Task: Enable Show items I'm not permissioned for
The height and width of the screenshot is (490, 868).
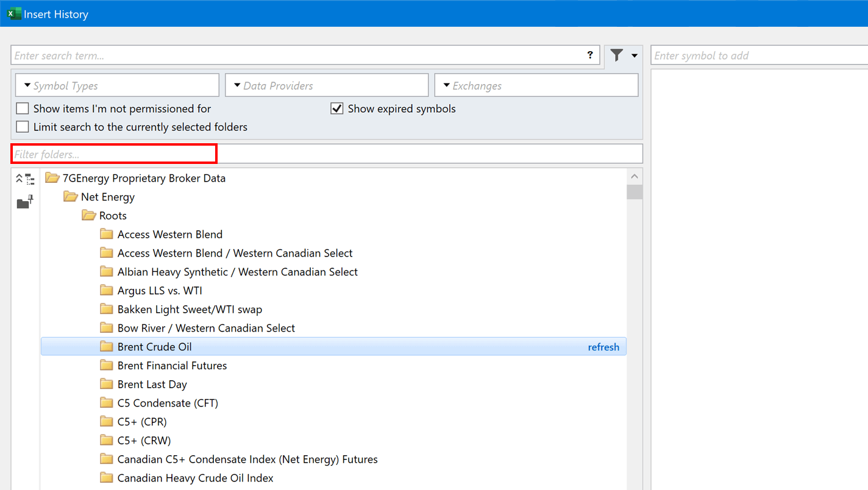Action: coord(23,108)
